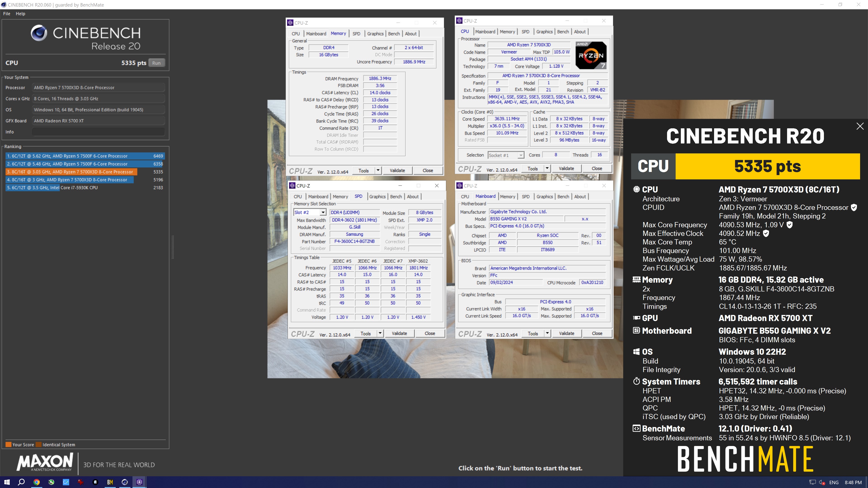Expand Tools arrow in Memory CPU-Z window
Screen dimensions: 868x488
378,170
